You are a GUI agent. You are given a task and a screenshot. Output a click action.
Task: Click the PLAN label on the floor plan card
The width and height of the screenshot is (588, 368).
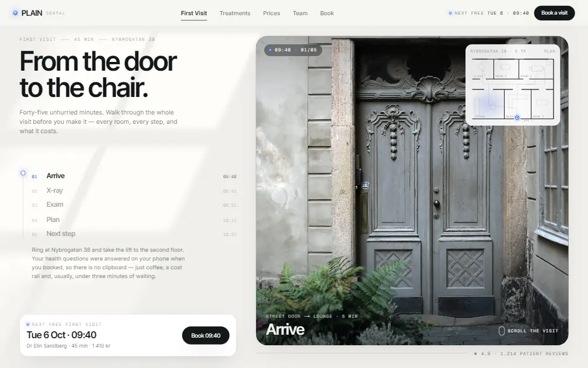(549, 51)
